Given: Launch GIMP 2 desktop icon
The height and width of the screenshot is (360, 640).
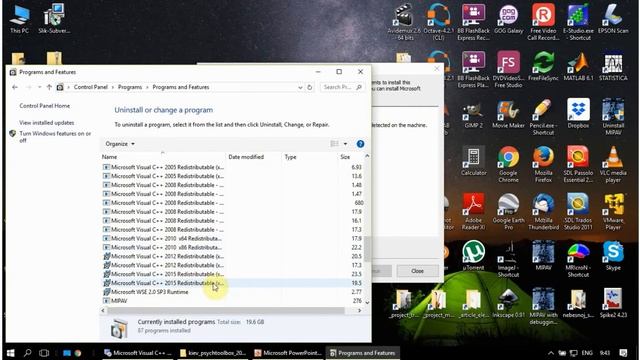Looking at the screenshot, I should (473, 113).
